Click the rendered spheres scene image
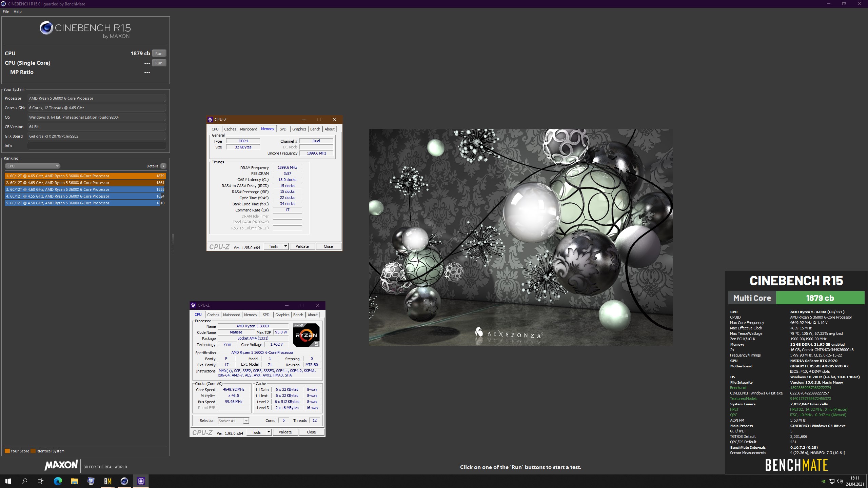Screen dimensions: 868x488 pyautogui.click(x=520, y=237)
